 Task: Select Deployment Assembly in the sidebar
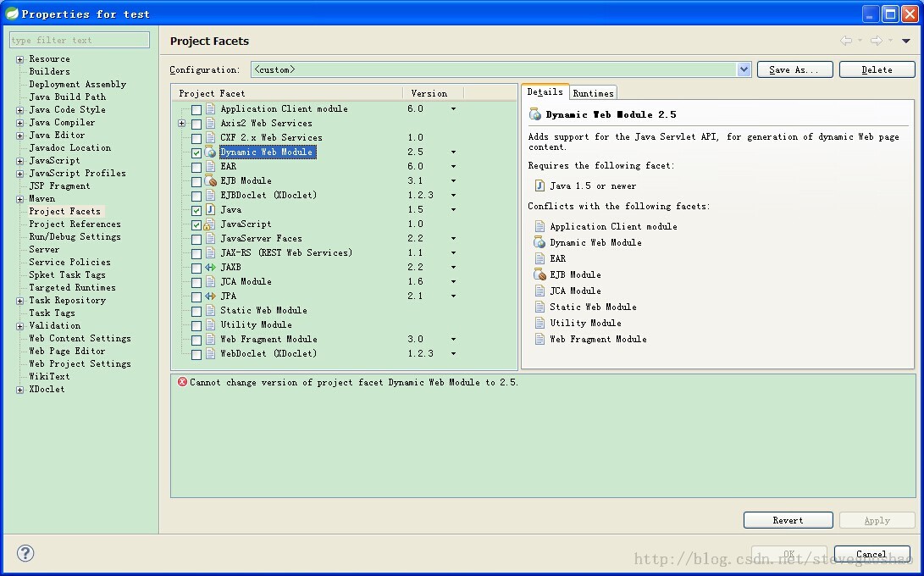[77, 84]
